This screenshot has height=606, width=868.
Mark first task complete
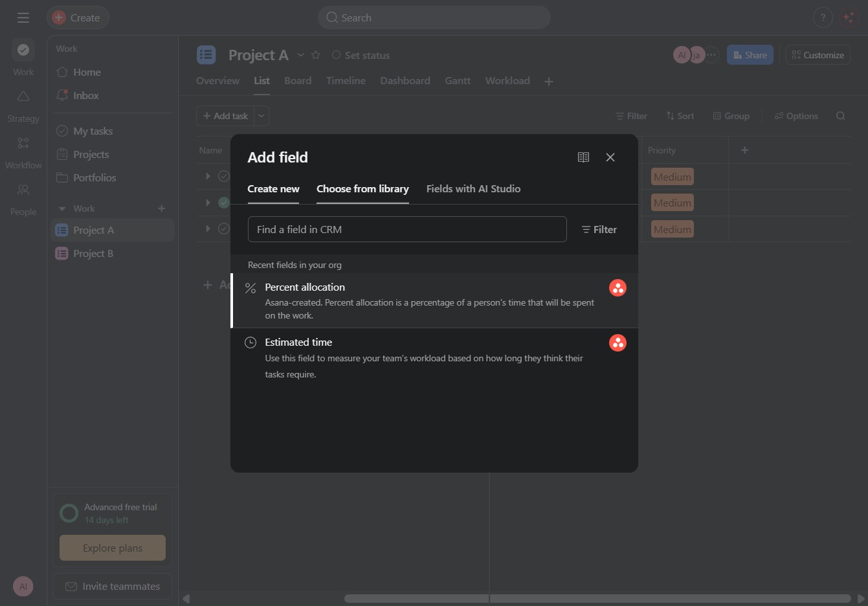pos(224,176)
